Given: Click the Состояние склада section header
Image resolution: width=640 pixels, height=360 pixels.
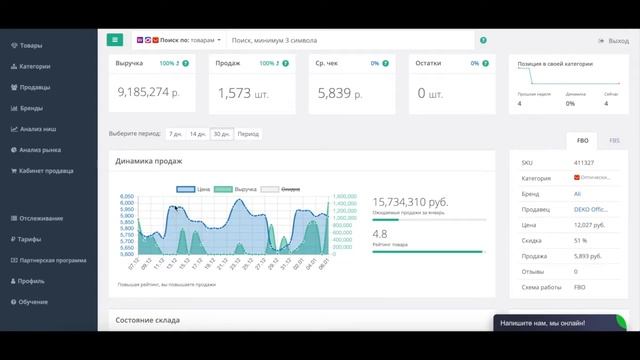Looking at the screenshot, I should click(147, 320).
